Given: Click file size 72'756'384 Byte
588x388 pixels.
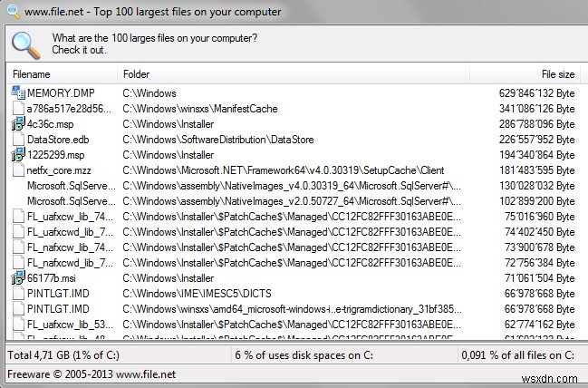Looking at the screenshot, I should tap(540, 263).
